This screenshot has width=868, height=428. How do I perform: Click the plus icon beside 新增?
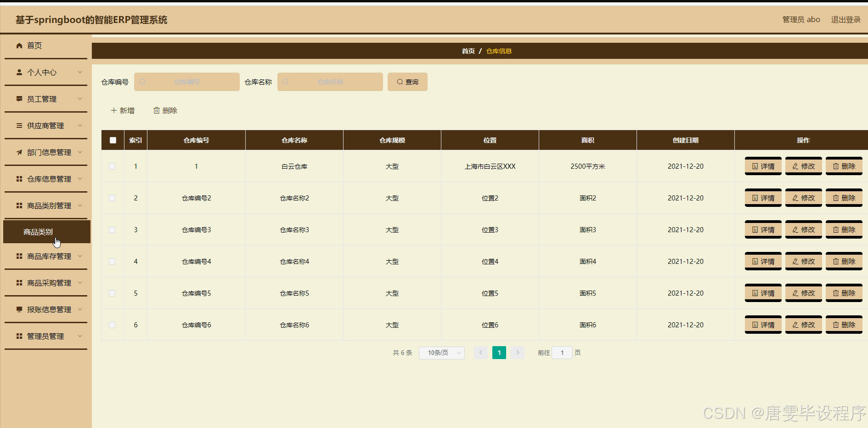[x=114, y=110]
